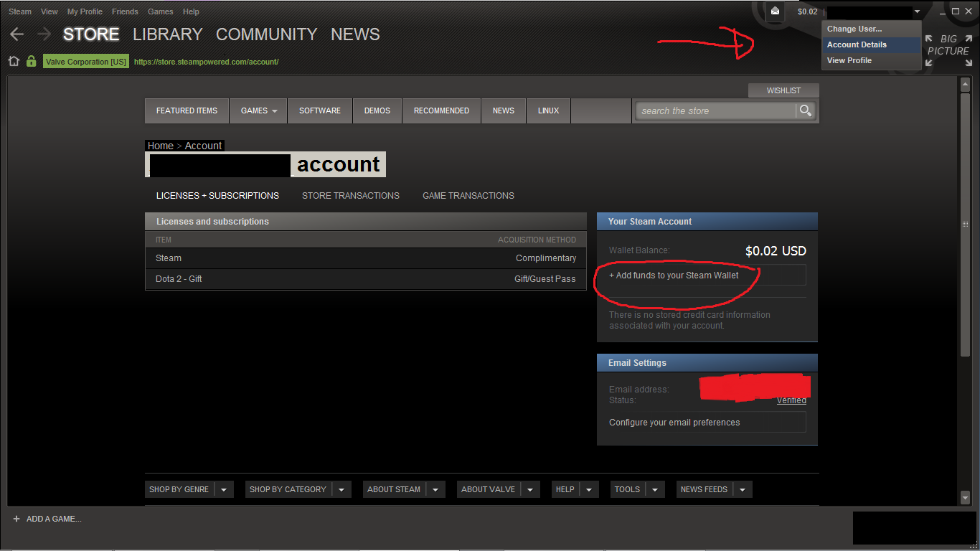
Task: Switch to the Game Transactions tab
Action: coord(468,195)
